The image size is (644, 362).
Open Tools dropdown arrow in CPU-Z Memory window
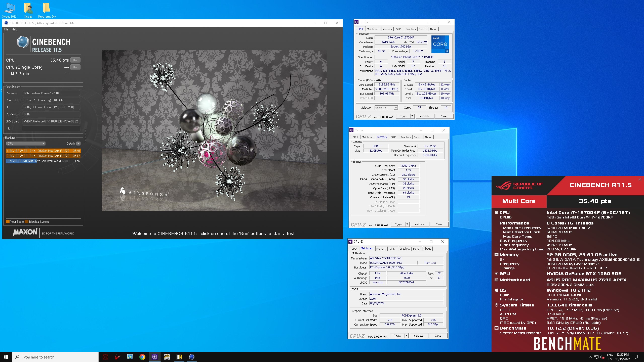pos(407,224)
